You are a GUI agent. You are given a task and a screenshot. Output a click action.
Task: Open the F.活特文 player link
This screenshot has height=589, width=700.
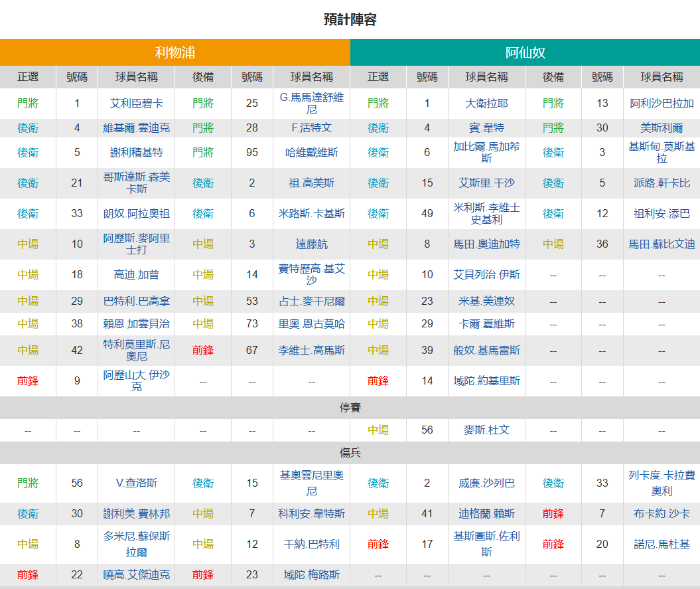click(312, 127)
